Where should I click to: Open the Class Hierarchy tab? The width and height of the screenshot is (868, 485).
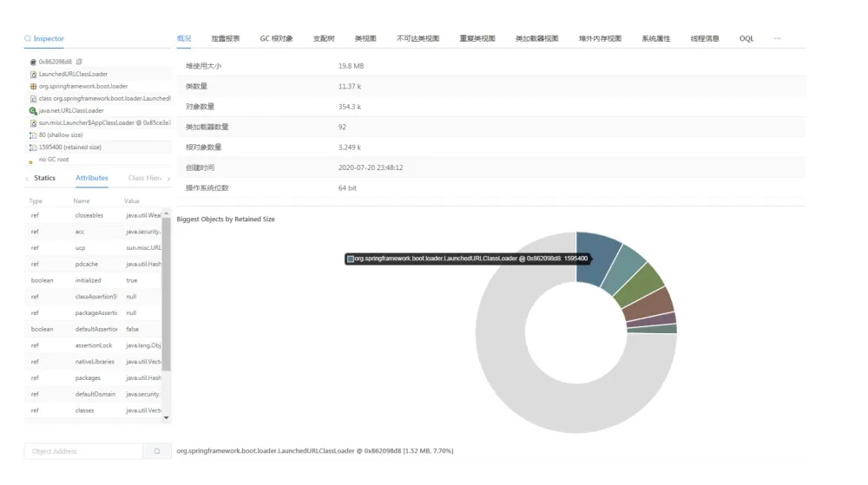[x=145, y=178]
